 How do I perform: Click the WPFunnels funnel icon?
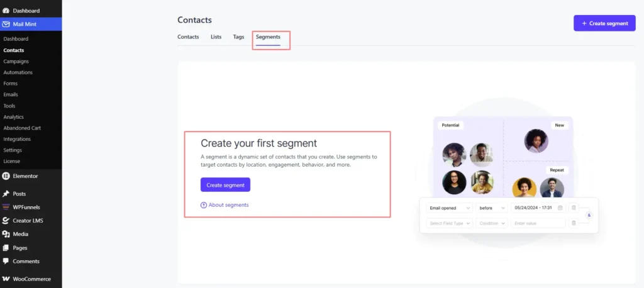click(6, 207)
